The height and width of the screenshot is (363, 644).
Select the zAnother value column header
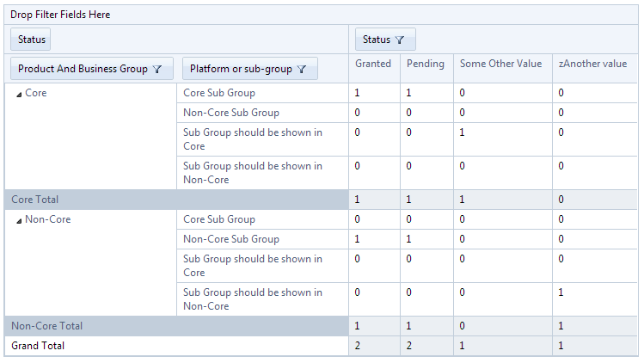pos(594,64)
